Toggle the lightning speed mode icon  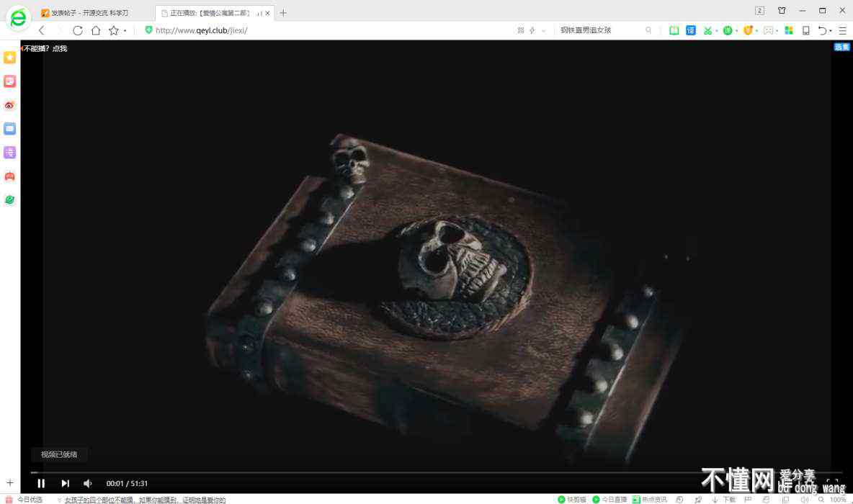(x=532, y=30)
